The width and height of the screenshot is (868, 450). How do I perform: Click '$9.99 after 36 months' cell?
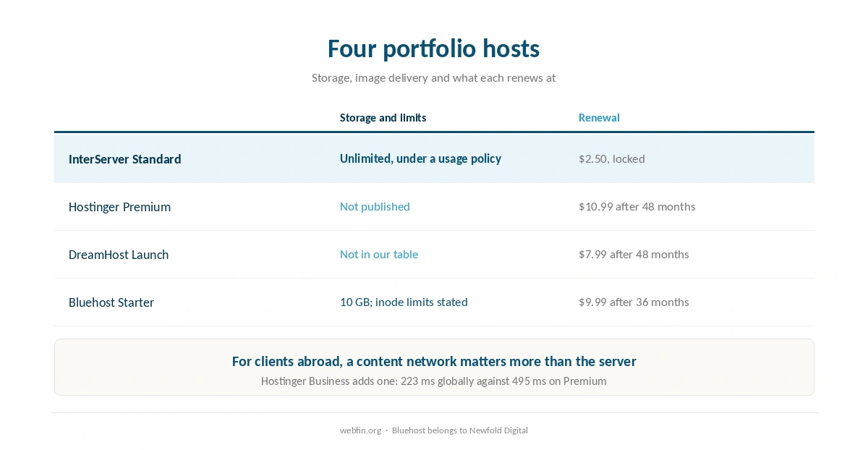pos(634,302)
